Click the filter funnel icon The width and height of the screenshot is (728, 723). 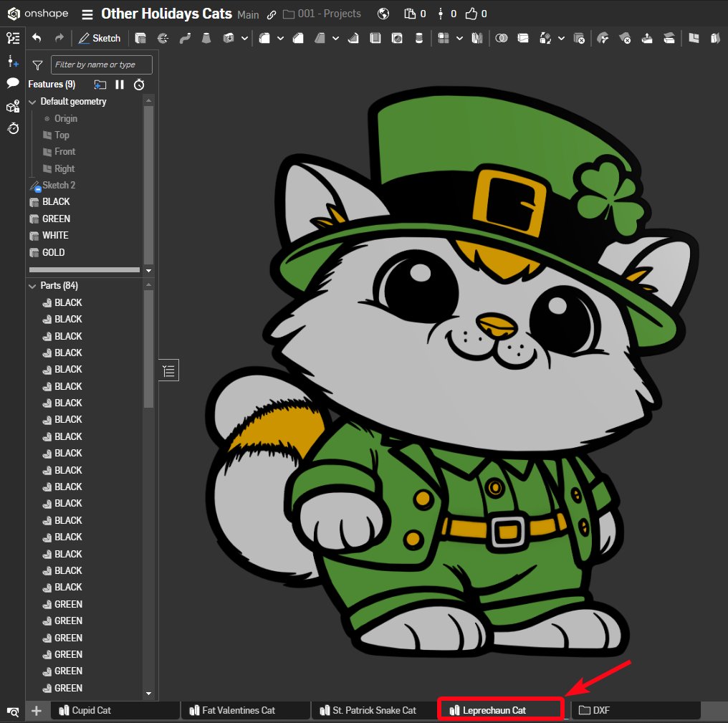pos(37,65)
